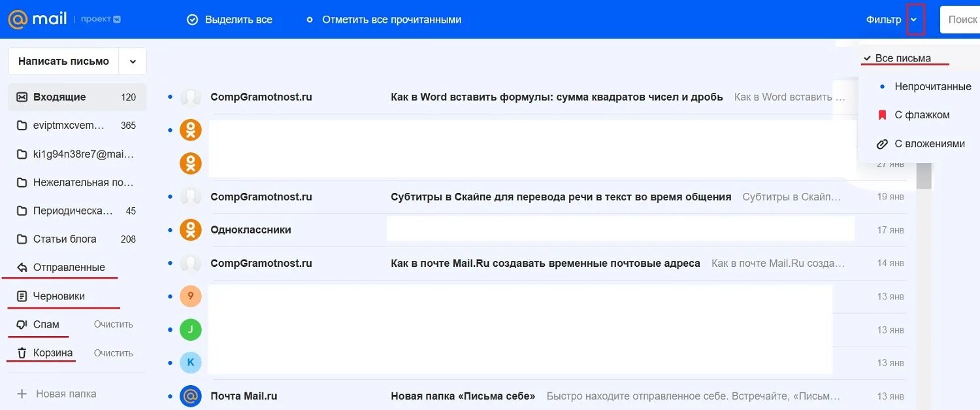The height and width of the screenshot is (410, 980).
Task: Empty Корзина with its Очистить link
Action: coord(113,353)
